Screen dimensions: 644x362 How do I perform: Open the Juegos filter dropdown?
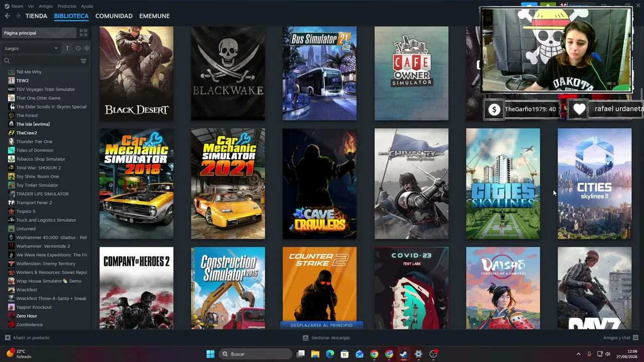31,48
